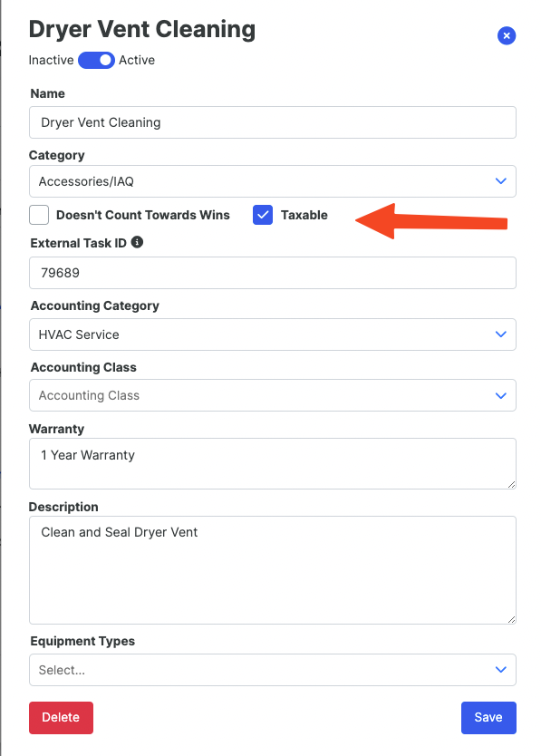Click into the Warranty text area
541x756 pixels.
click(x=273, y=463)
